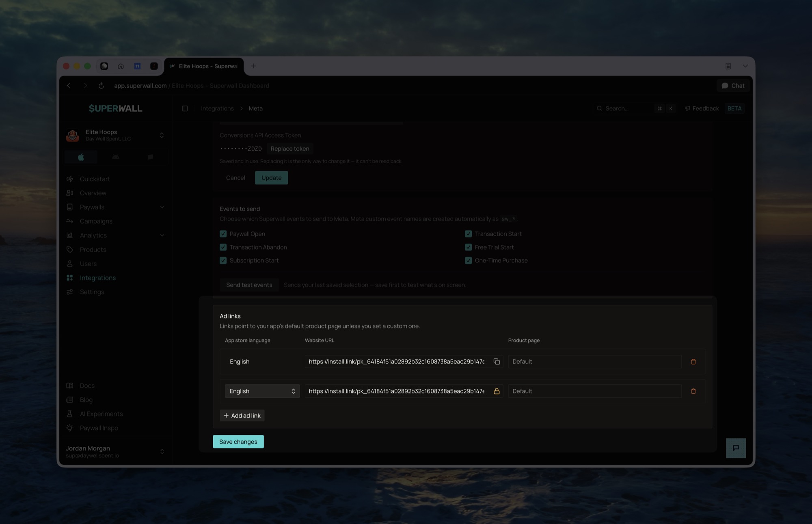Open Settings in the sidebar
The image size is (812, 524).
coord(92,292)
